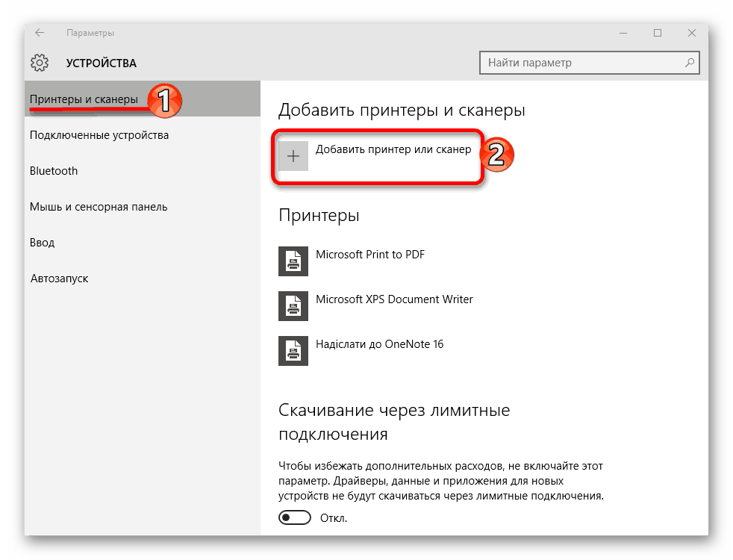Select Надіслати до OneNote 16 printer
The image size is (733, 560).
point(379,344)
